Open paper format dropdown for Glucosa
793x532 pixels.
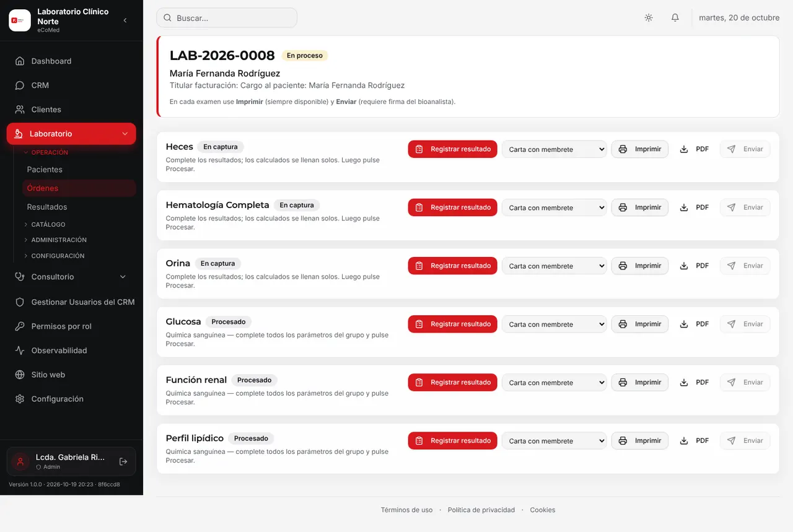click(x=554, y=324)
